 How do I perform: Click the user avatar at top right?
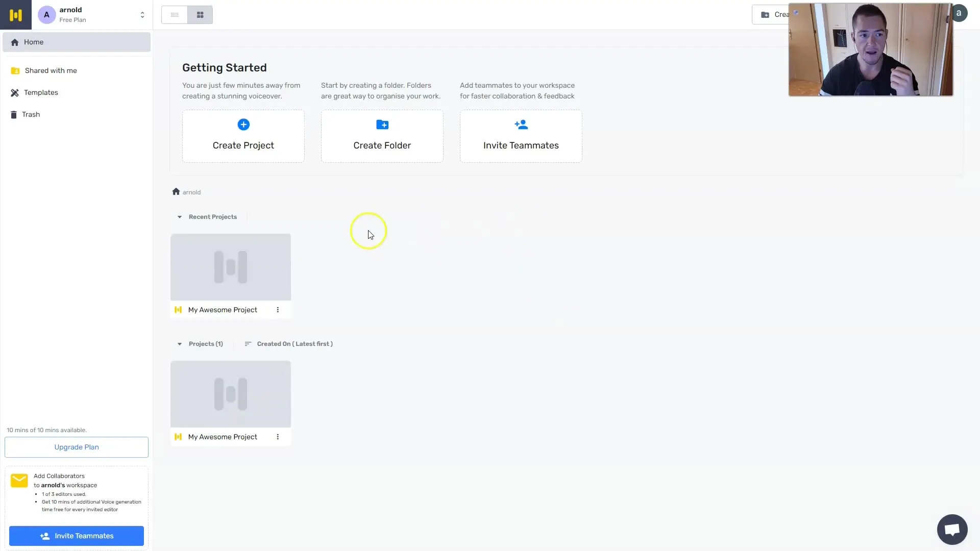(x=960, y=14)
